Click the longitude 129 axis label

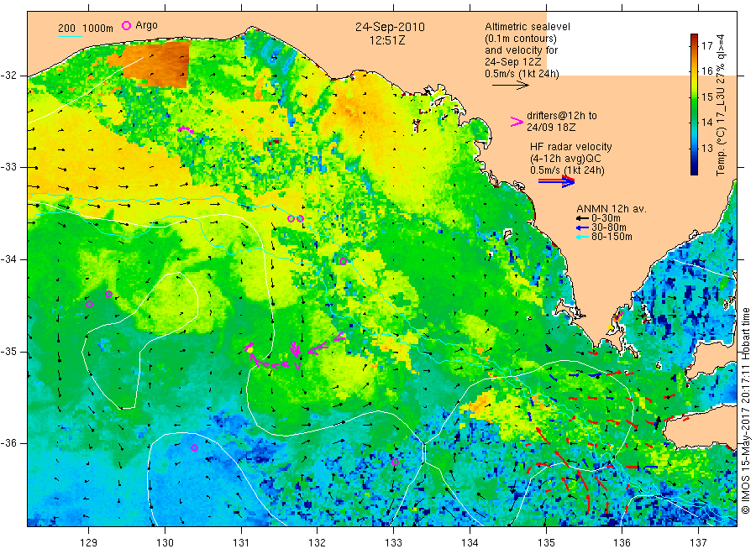[89, 543]
